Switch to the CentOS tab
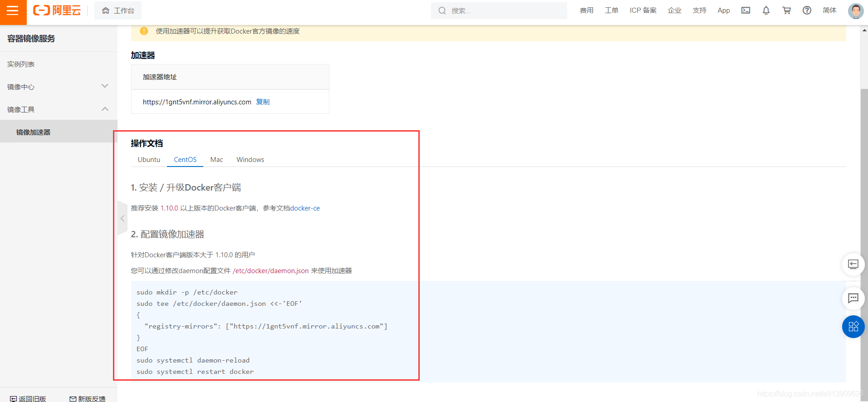This screenshot has width=868, height=402. [x=185, y=160]
